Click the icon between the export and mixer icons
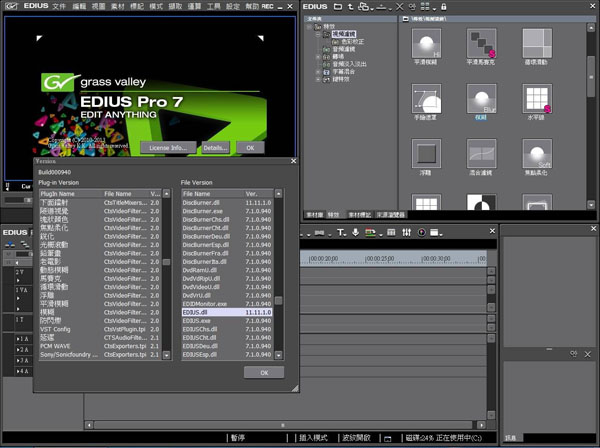 click(391, 232)
